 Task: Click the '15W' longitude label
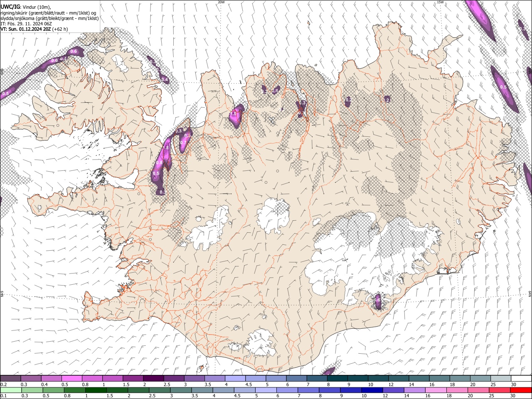(x=440, y=2)
